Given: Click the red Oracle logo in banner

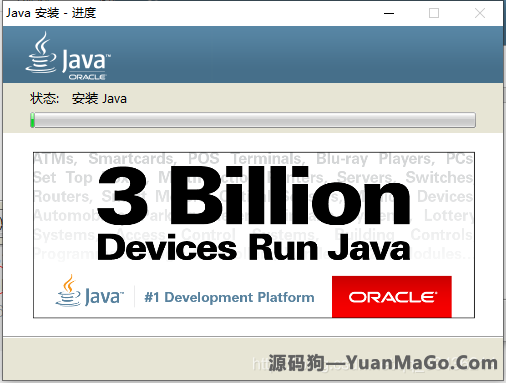Looking at the screenshot, I should [392, 297].
